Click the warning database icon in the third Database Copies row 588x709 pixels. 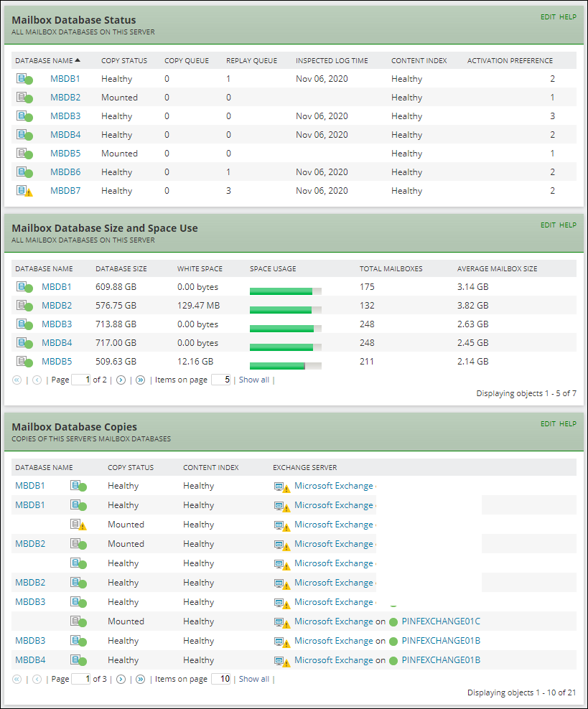click(x=78, y=525)
